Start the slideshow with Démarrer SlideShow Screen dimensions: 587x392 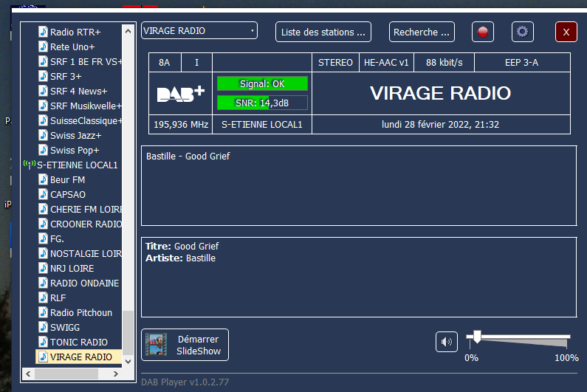pos(185,345)
